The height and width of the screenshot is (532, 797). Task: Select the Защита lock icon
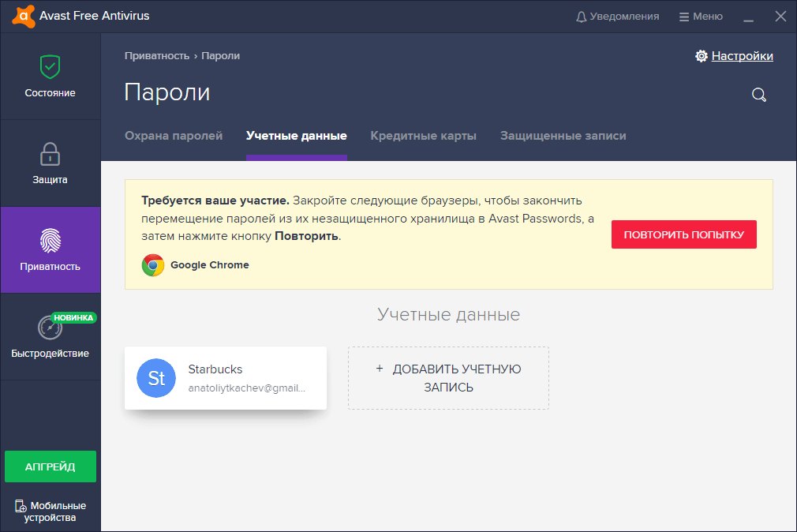[x=50, y=155]
